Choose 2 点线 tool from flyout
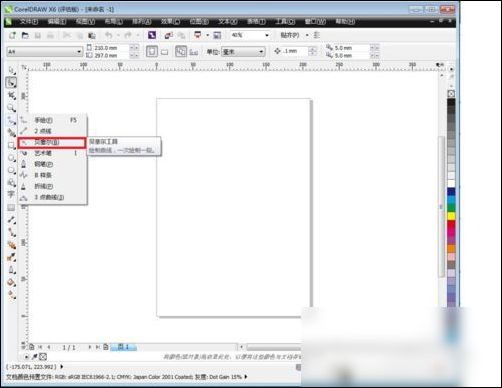The image size is (502, 388). 52,131
